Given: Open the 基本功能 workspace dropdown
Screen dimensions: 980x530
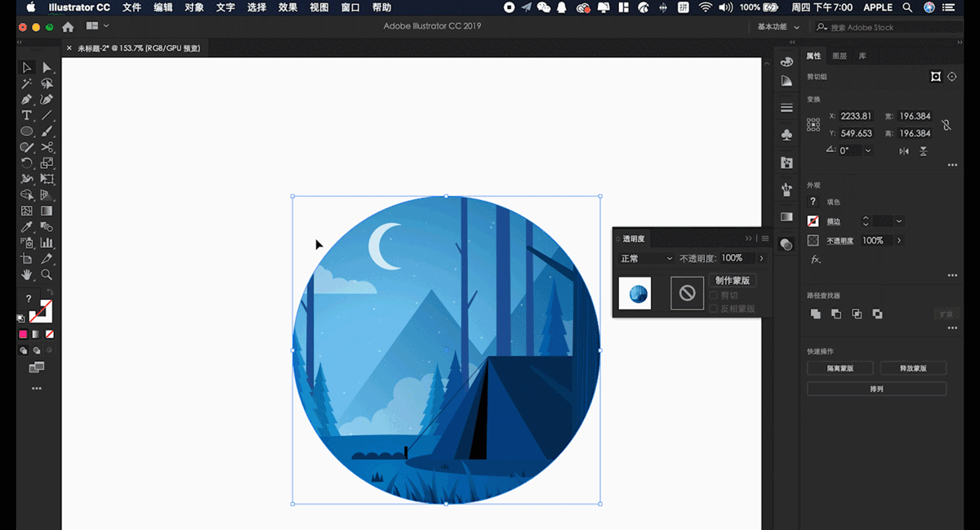Looking at the screenshot, I should (x=777, y=26).
